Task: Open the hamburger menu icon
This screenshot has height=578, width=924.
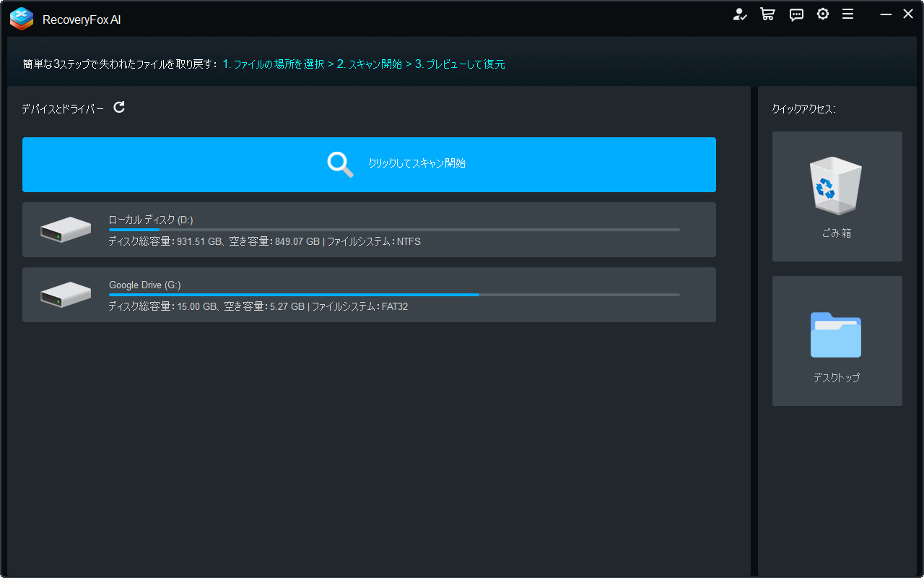Action: click(847, 14)
